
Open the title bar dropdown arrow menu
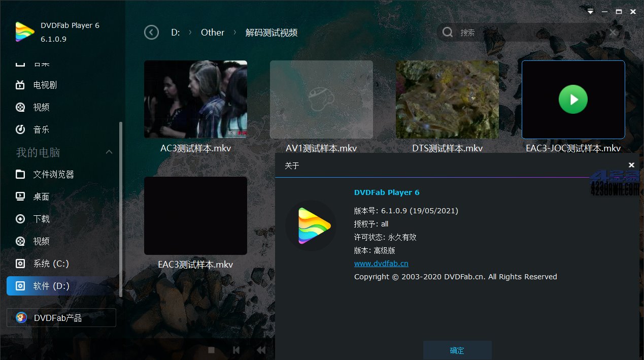pyautogui.click(x=590, y=11)
